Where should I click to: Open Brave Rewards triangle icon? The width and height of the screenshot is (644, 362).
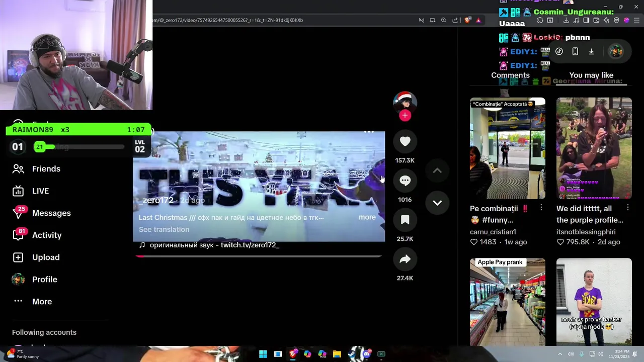coord(478,20)
